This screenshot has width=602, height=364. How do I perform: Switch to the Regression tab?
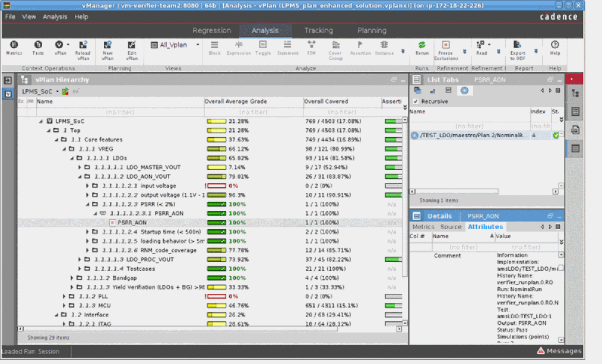tap(211, 30)
